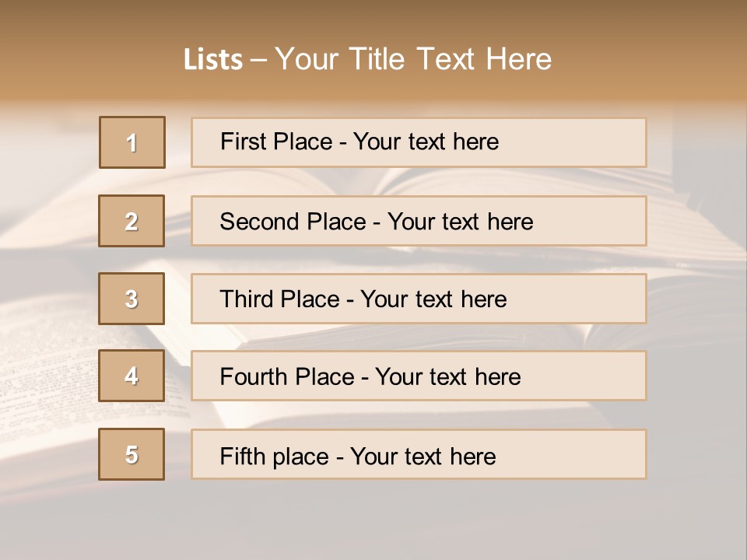Click the word "Fifth" in row five

pyautogui.click(x=243, y=456)
